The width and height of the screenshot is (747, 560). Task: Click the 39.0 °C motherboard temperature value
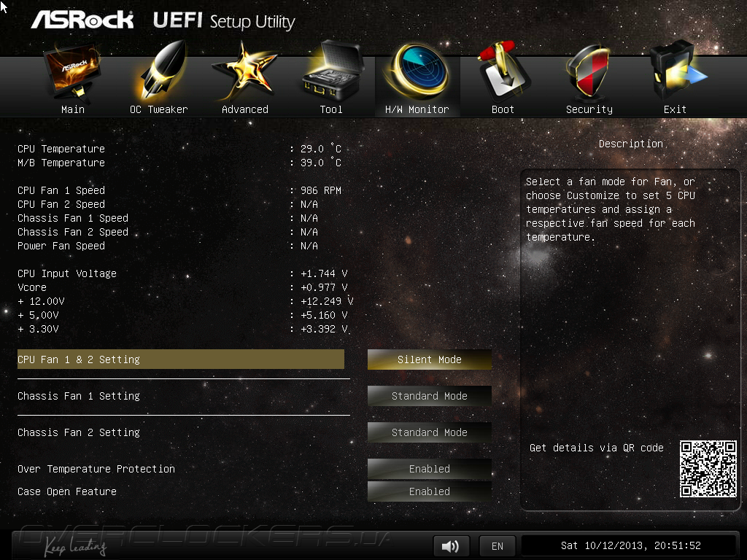pos(321,163)
